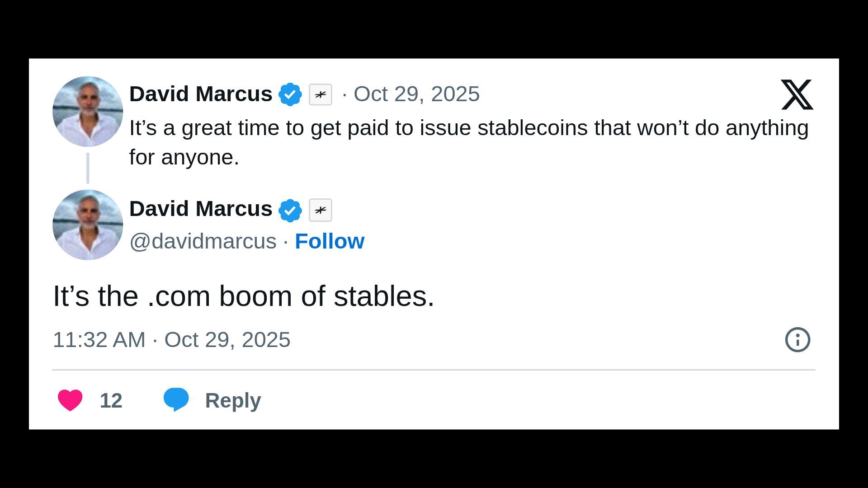Click the verified badge on the reply tweet
This screenshot has height=488, width=868.
tap(291, 209)
